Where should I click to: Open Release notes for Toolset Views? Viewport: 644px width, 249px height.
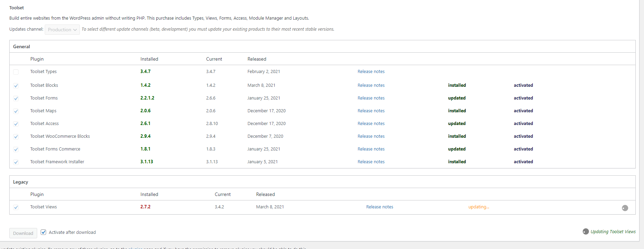[380, 207]
